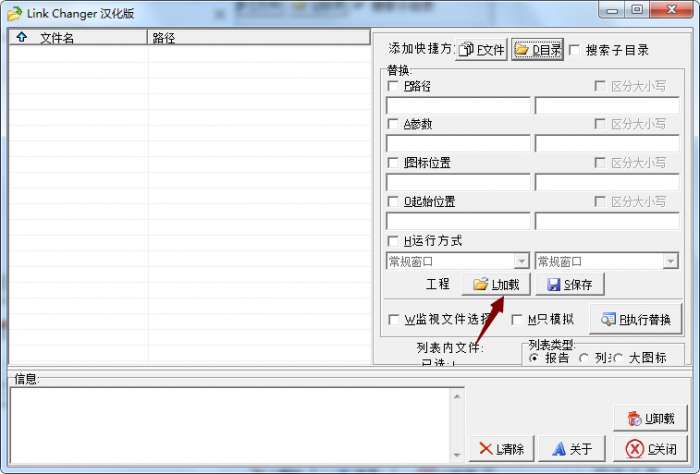Toggle 区分大小写 for A参数 row
This screenshot has width=700, height=474.
(600, 123)
